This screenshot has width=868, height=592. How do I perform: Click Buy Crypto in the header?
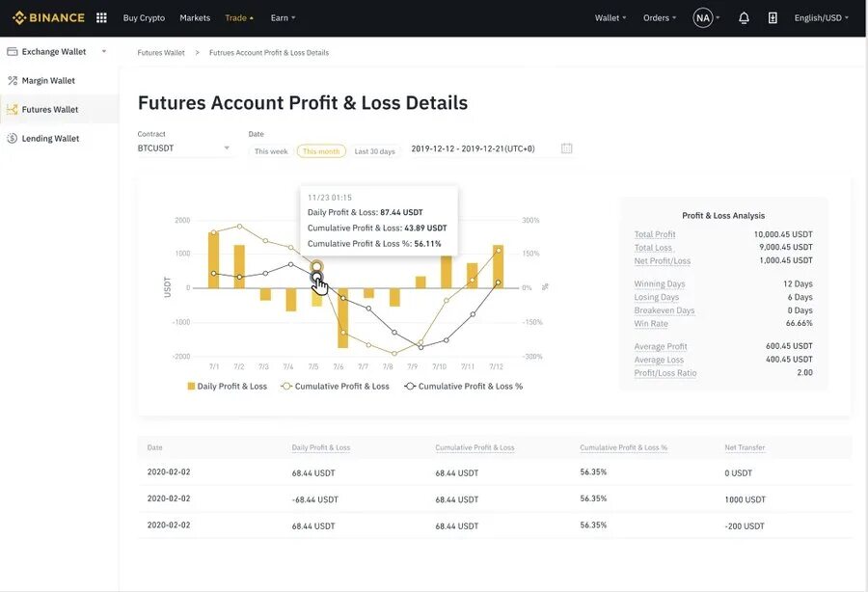pos(144,17)
